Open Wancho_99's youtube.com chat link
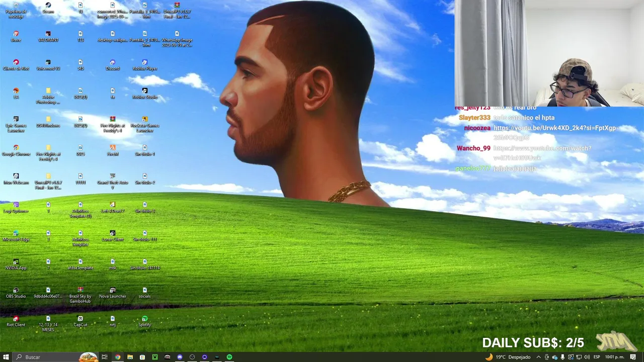The image size is (644, 362). pyautogui.click(x=542, y=153)
